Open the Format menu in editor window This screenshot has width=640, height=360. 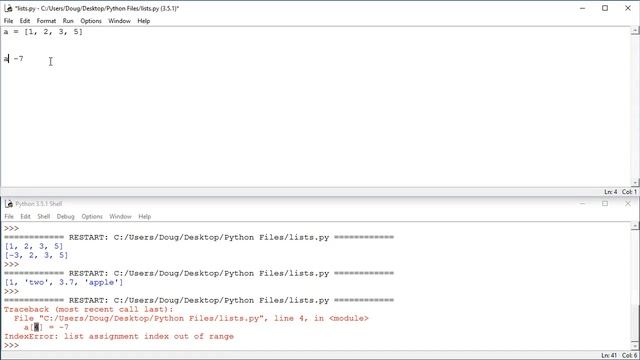tap(46, 21)
